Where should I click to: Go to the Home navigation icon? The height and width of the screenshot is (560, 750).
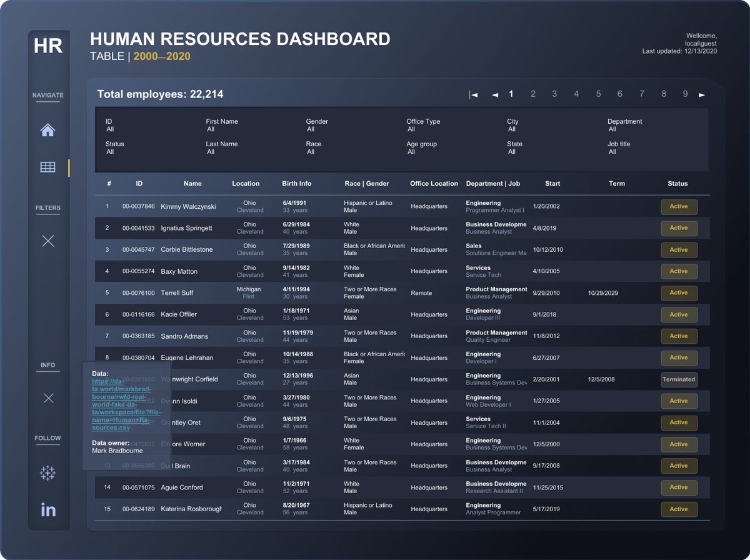point(47,130)
